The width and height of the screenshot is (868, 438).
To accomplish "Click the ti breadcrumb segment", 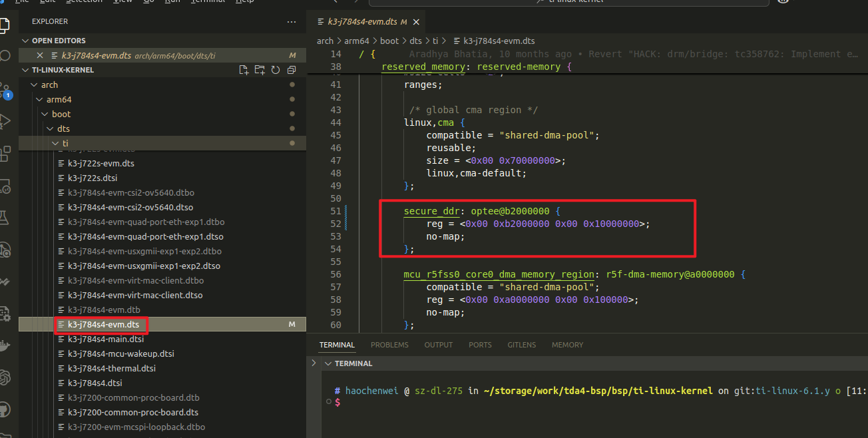I will tap(435, 41).
